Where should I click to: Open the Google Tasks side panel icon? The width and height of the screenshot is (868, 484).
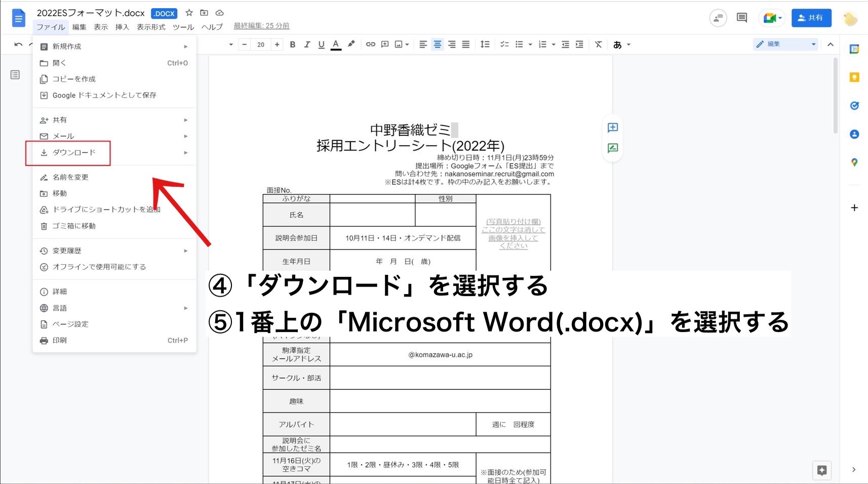click(854, 106)
